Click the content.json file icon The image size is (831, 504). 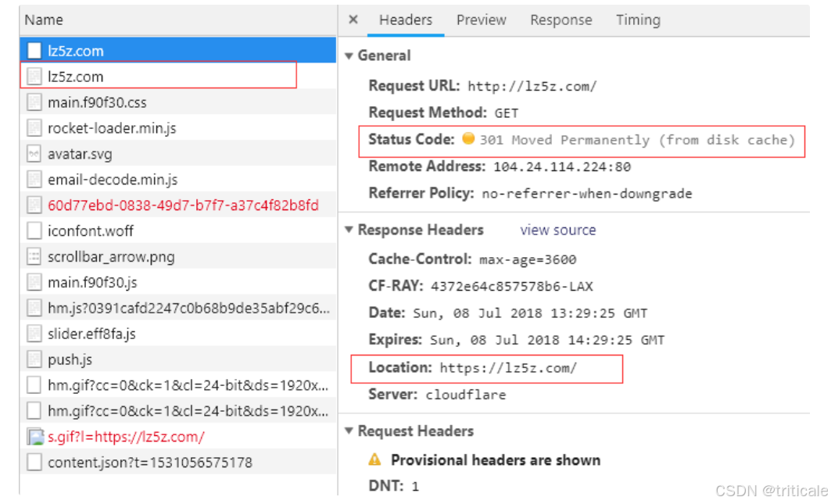tap(34, 462)
